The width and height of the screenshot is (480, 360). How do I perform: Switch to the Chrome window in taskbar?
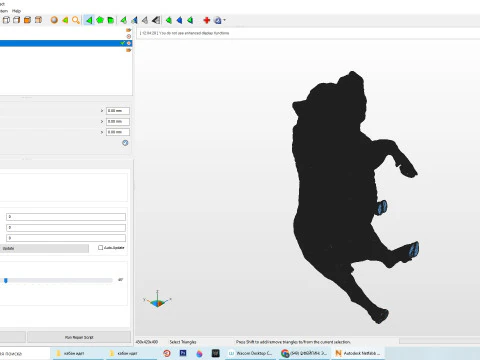click(304, 353)
